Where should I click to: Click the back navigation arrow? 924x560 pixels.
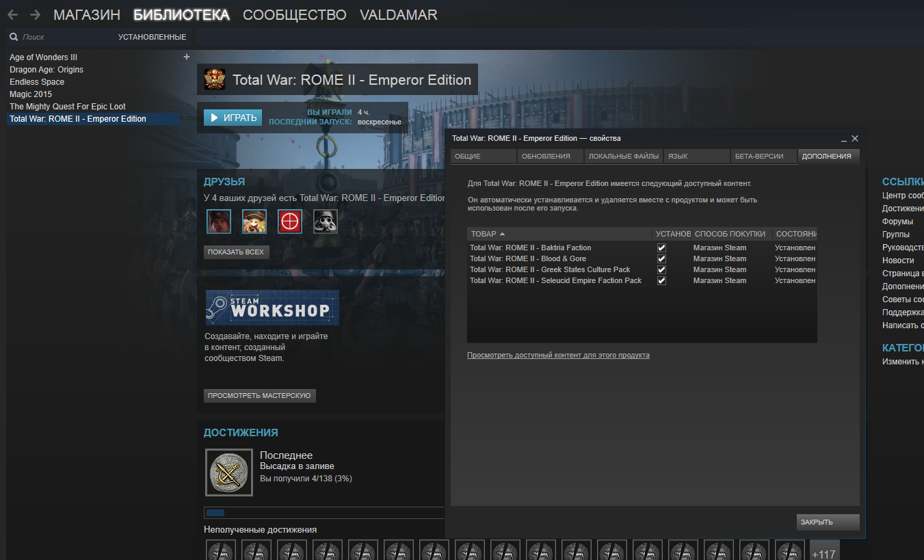[12, 15]
